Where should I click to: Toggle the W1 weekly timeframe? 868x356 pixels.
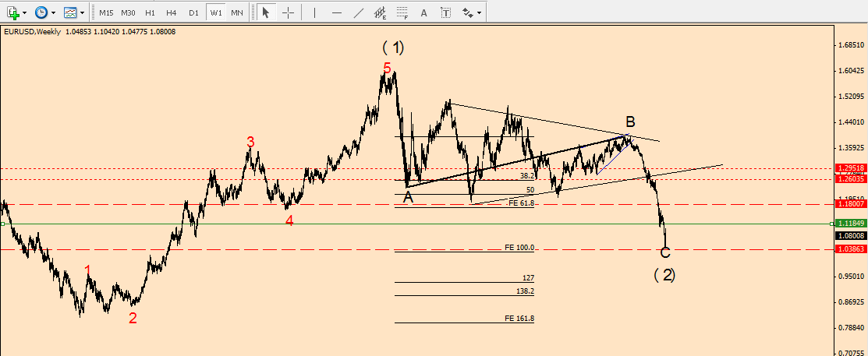[215, 12]
